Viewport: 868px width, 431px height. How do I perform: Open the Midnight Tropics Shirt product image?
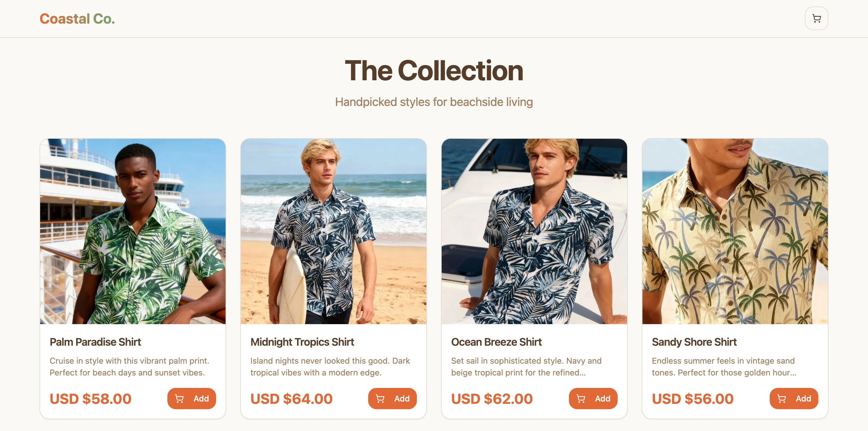click(333, 231)
